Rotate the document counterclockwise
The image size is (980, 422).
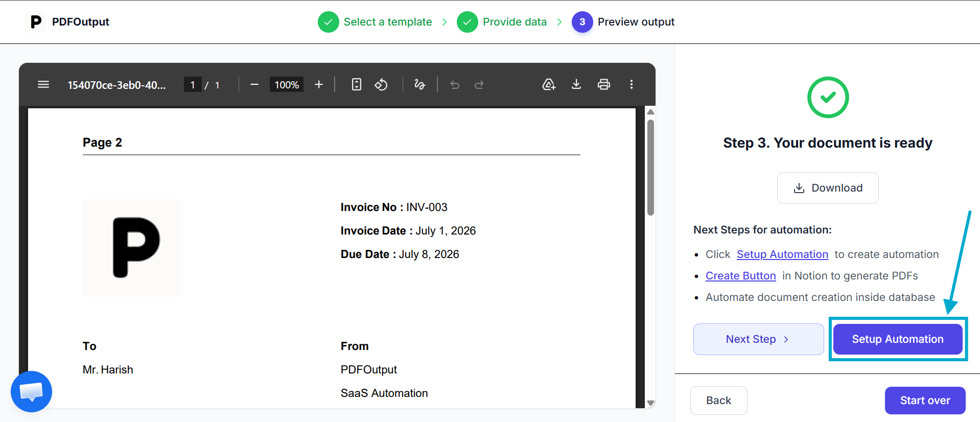(x=381, y=84)
